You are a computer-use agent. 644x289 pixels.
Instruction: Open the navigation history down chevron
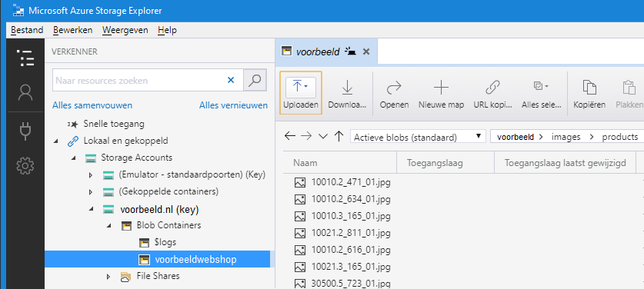tap(323, 137)
